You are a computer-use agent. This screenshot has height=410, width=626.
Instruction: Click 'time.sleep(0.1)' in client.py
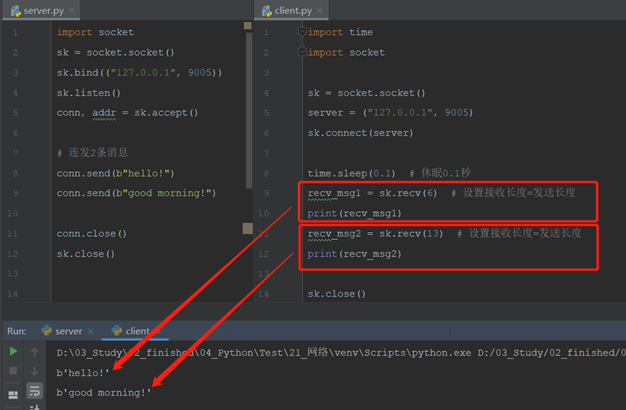click(351, 173)
